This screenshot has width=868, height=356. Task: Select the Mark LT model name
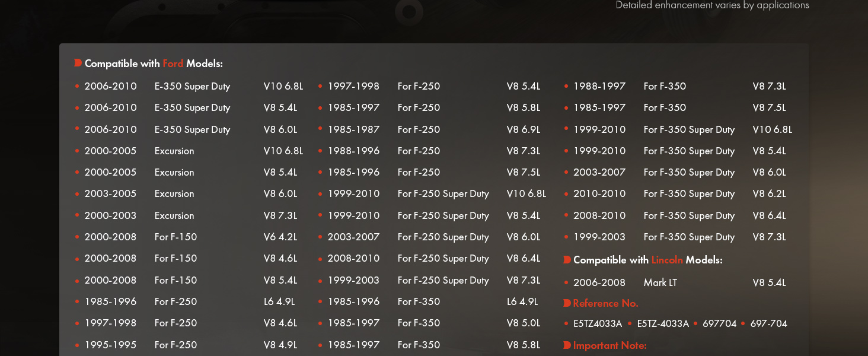click(x=660, y=282)
